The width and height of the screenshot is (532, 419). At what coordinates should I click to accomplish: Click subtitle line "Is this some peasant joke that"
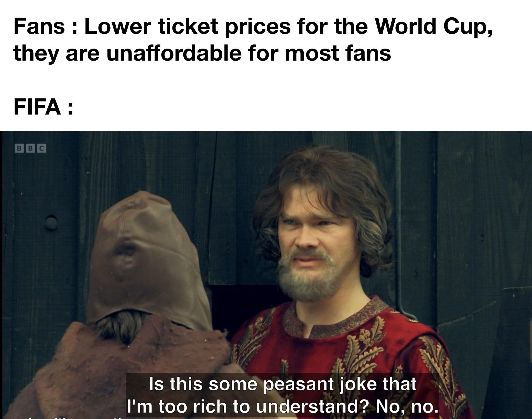[x=283, y=384]
